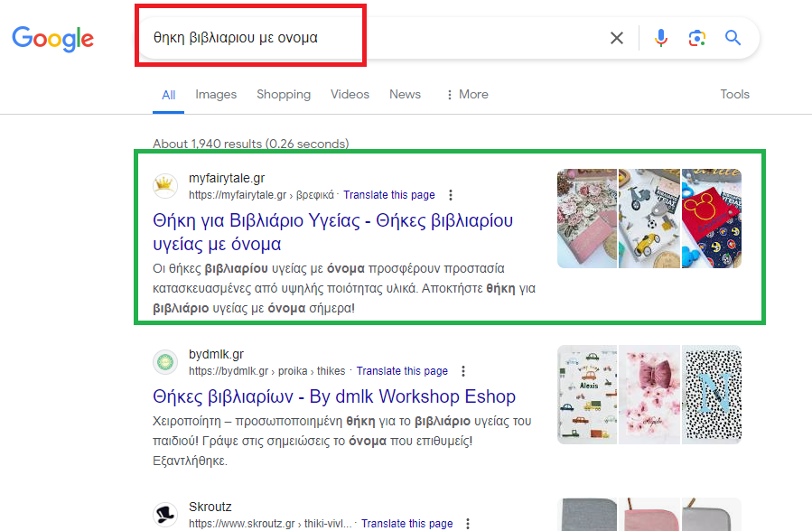Start voice search with microphone icon
The width and height of the screenshot is (812, 531).
click(x=661, y=38)
